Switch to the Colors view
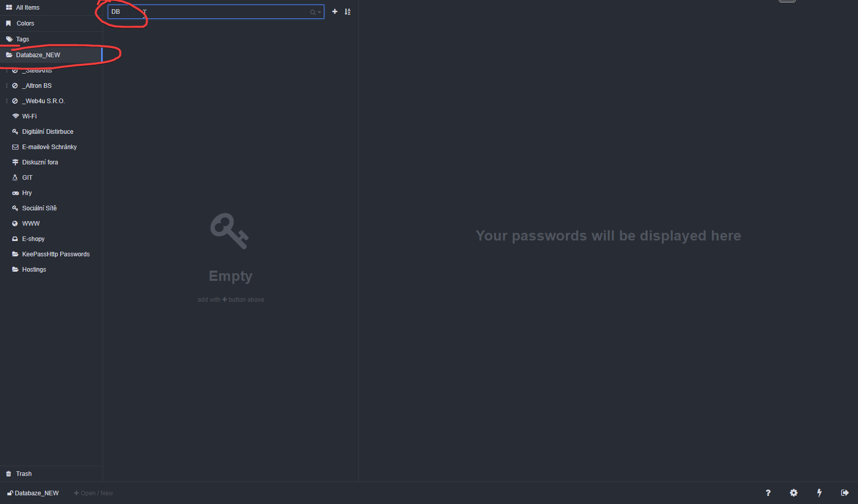 26,23
